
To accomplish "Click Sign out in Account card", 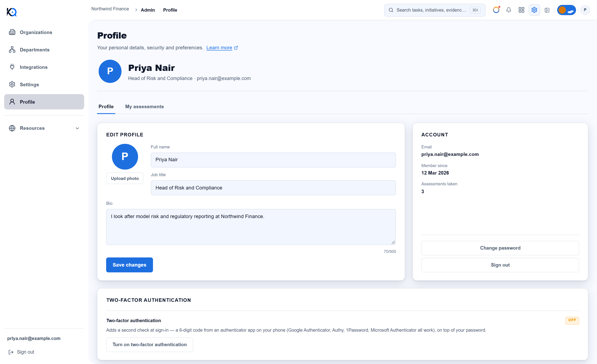I will click(x=500, y=265).
